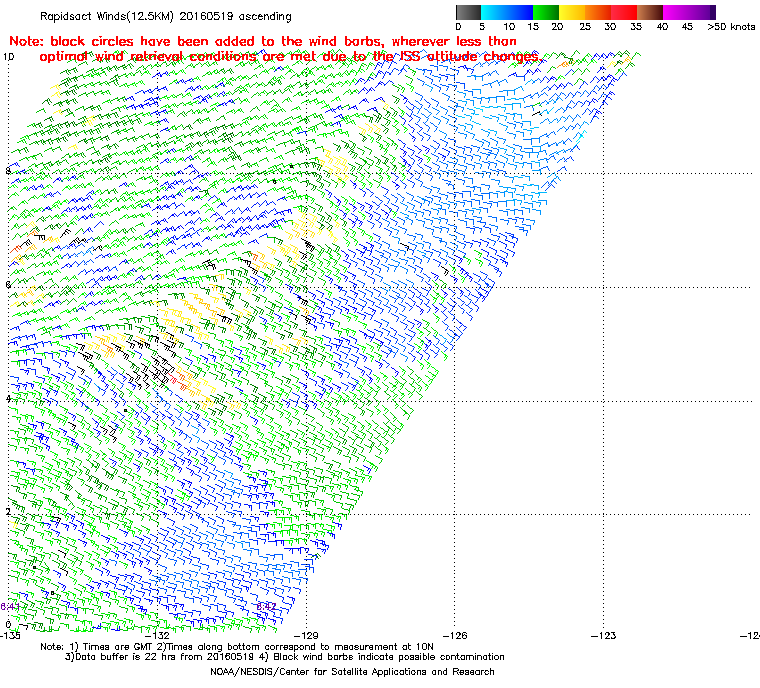Click the legend scale label '30'
Image resolution: width=760 pixels, height=688 pixels.
pyautogui.click(x=610, y=27)
